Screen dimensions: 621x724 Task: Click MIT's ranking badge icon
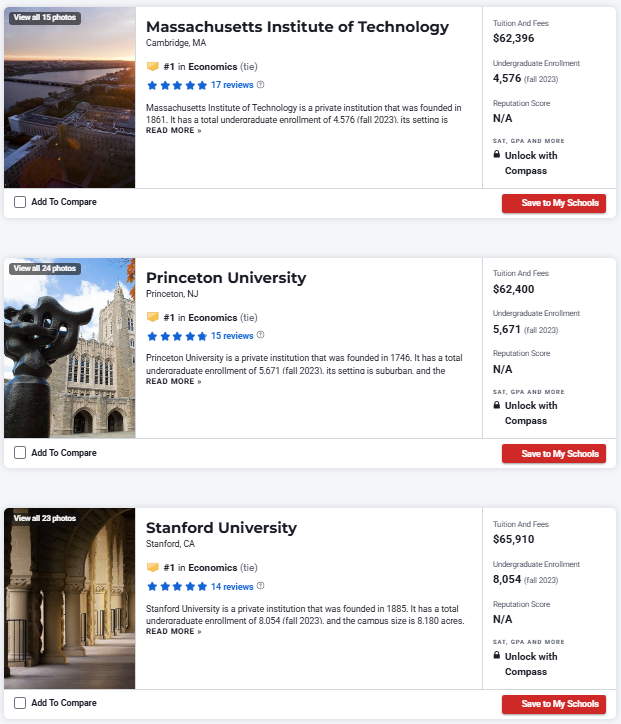pos(153,66)
